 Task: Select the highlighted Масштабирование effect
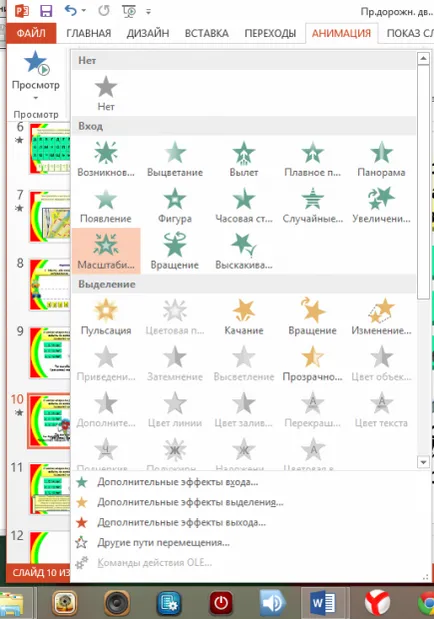coord(106,251)
